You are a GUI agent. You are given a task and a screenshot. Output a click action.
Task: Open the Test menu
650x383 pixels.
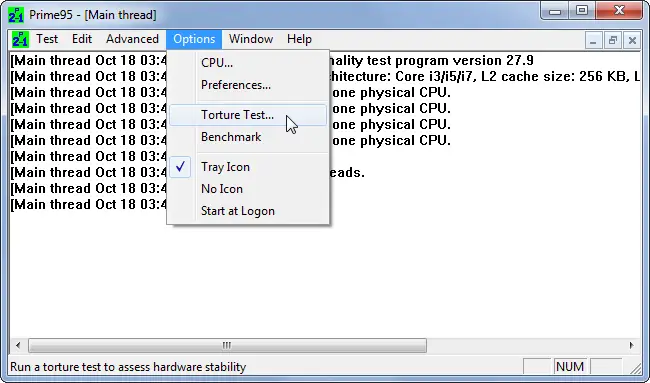pos(47,39)
